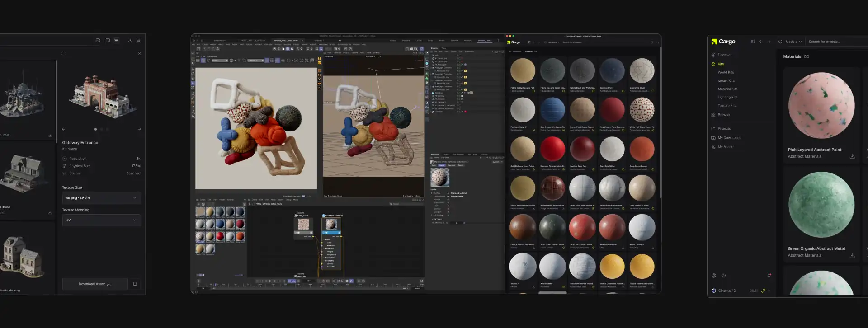Open the Texture Size dropdown
The image size is (868, 328).
pyautogui.click(x=101, y=198)
